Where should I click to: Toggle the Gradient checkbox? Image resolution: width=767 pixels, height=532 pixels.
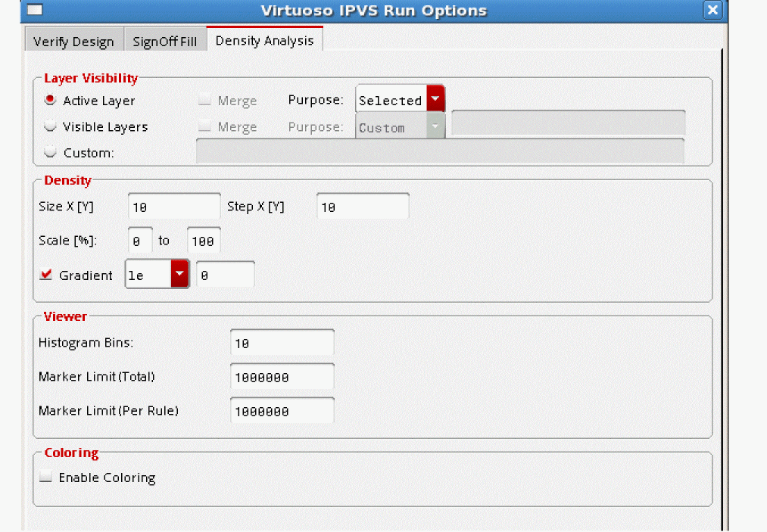(x=46, y=275)
